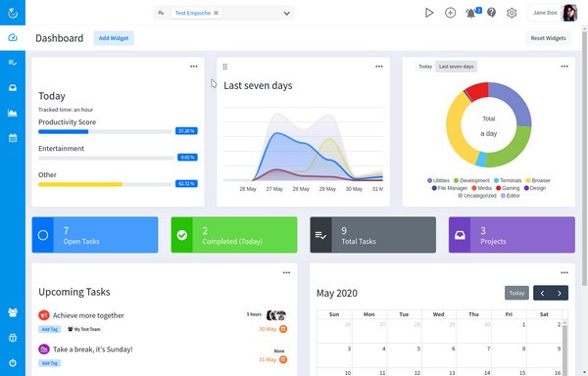Switch the donut chart to the Today tab
This screenshot has height=376, width=588.
click(425, 67)
